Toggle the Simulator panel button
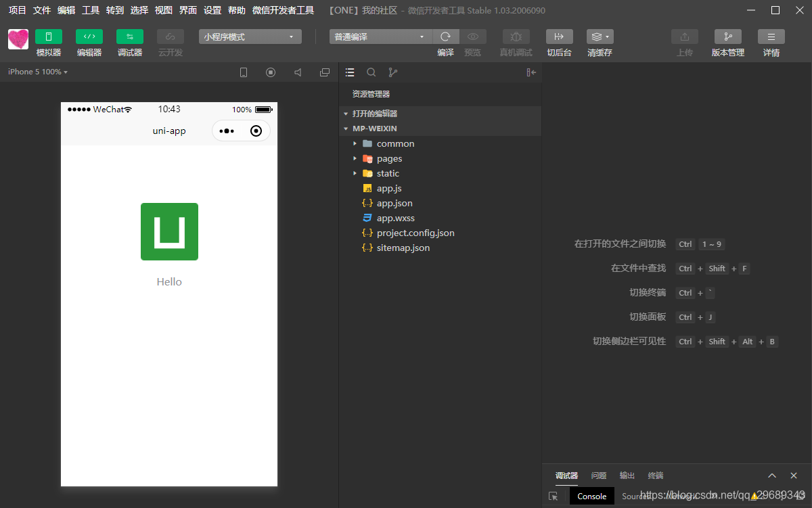 click(48, 37)
